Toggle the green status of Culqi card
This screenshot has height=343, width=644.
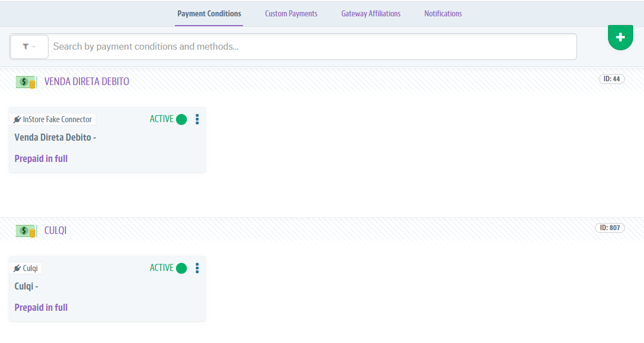(181, 268)
